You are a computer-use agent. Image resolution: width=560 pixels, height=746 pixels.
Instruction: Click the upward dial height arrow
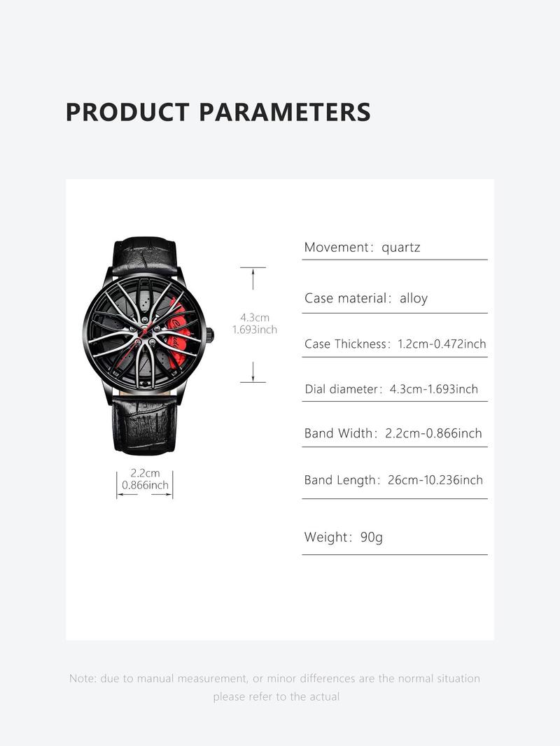(253, 279)
